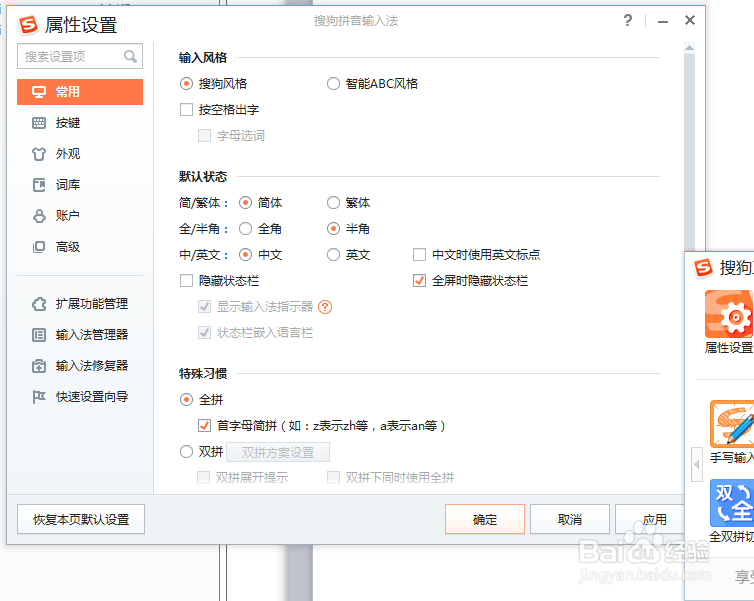Click the 常用 monitor icon

click(39, 92)
